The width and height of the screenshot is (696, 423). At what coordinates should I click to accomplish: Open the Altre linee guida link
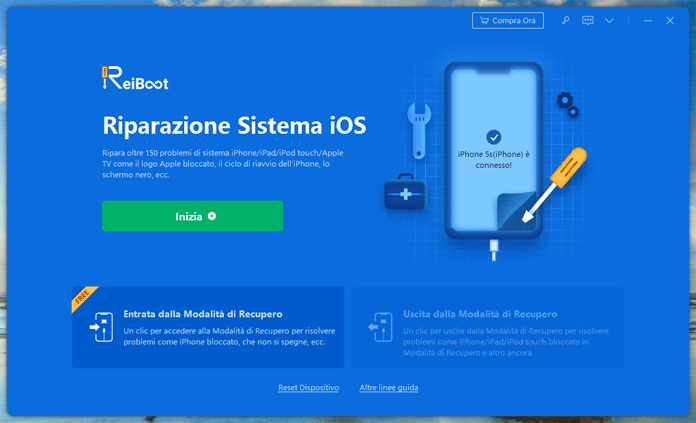(389, 387)
